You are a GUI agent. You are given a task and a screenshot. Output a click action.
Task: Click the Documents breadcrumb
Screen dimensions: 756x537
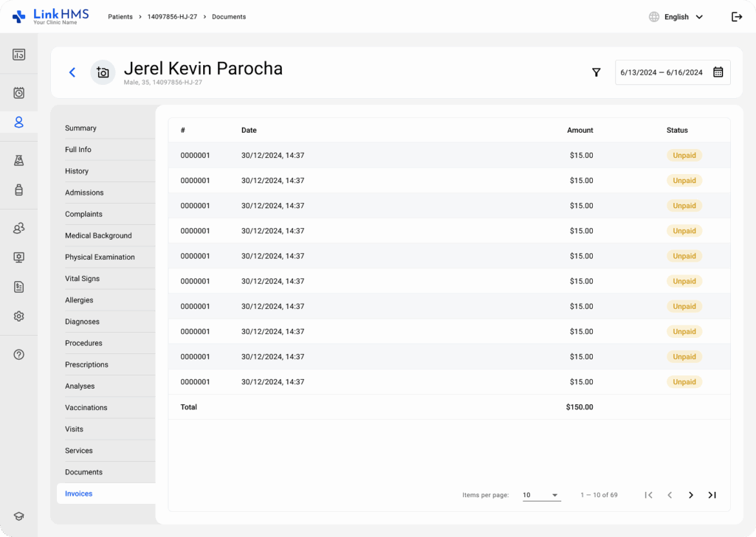(229, 17)
